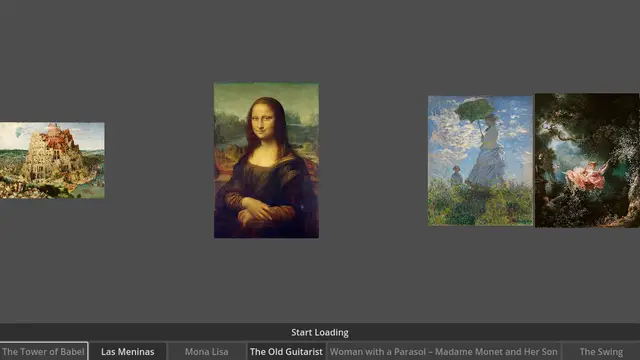
Task: Select the Mona Lisa painting image
Action: click(x=266, y=160)
